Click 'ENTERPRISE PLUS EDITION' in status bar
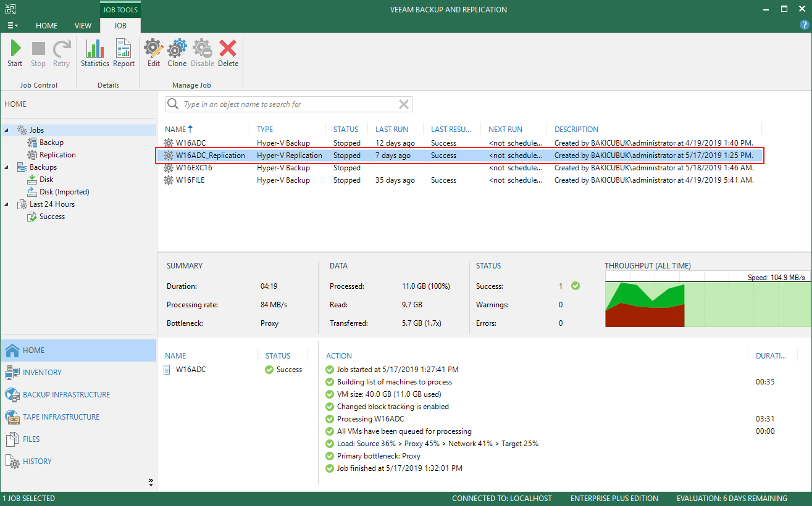This screenshot has height=506, width=812. 614,499
